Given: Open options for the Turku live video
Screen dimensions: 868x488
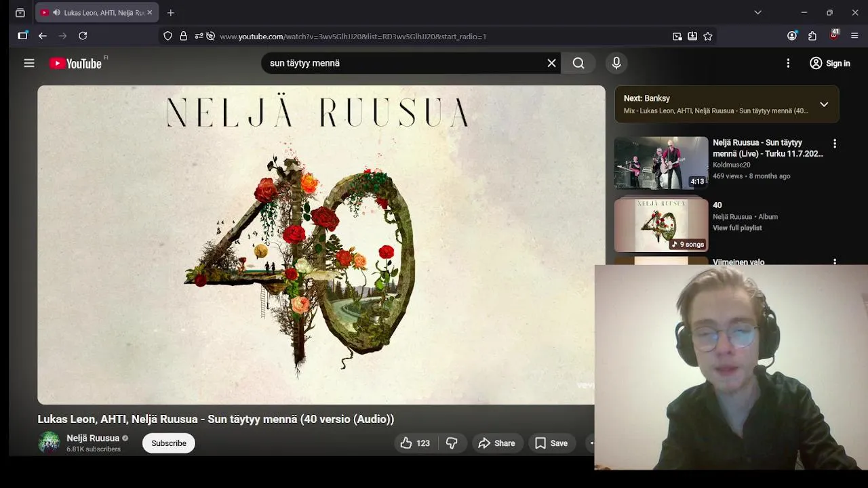Looking at the screenshot, I should tap(835, 144).
